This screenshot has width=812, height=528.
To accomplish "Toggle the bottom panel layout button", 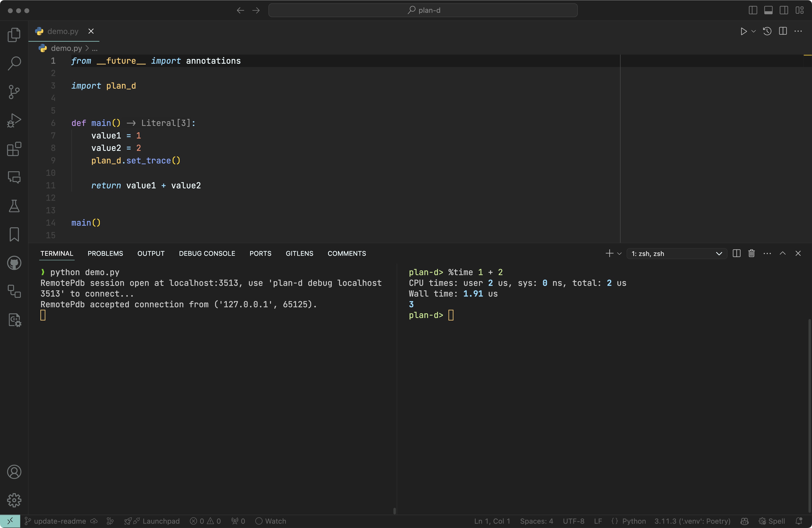I will (768, 10).
